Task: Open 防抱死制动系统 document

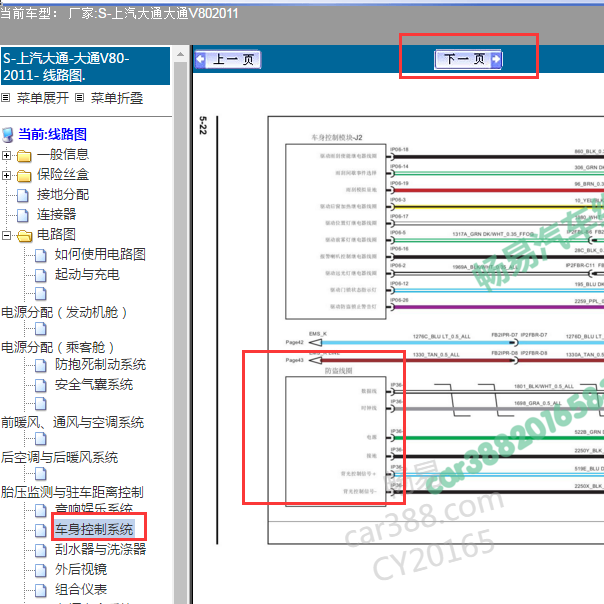Action: pos(100,365)
